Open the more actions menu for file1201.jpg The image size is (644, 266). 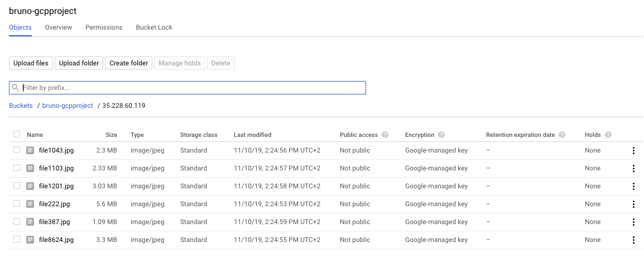click(633, 186)
